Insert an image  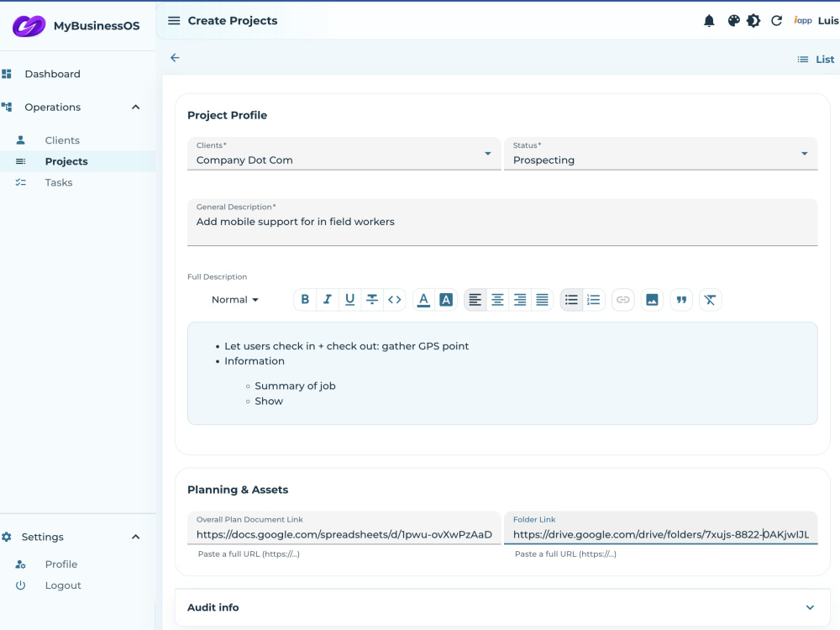coord(652,300)
